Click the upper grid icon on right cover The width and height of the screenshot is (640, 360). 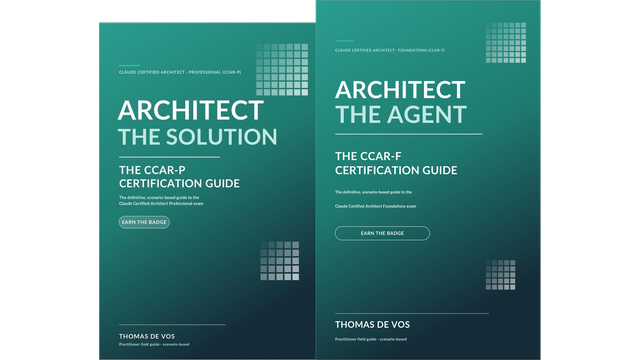(506, 43)
